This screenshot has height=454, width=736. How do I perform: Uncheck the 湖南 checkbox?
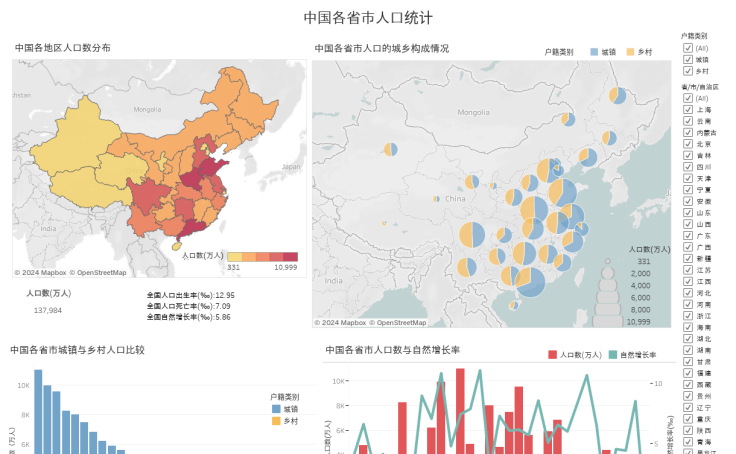pos(688,350)
